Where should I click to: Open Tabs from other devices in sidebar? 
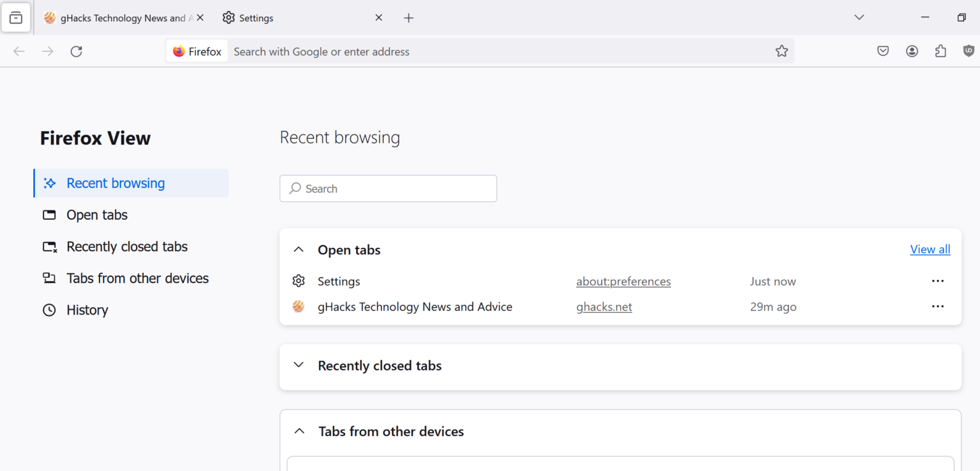point(137,278)
